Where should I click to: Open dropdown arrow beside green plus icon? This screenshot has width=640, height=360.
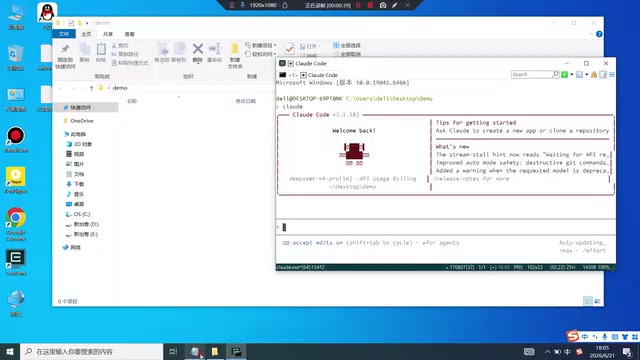click(571, 75)
